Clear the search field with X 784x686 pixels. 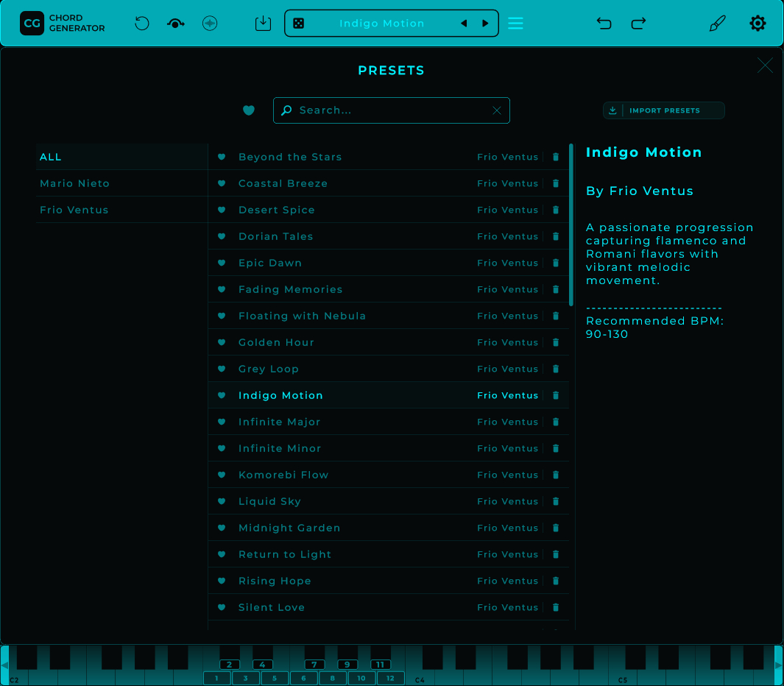point(496,110)
